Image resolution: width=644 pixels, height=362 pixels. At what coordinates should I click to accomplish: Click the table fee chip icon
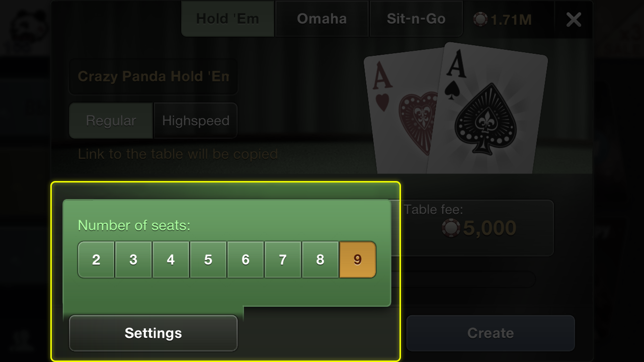click(451, 228)
